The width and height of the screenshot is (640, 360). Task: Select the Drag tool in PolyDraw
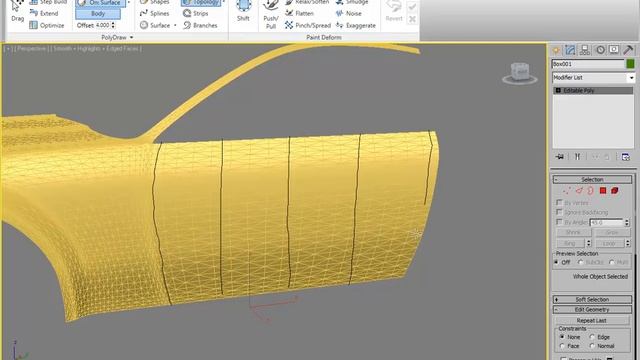(x=17, y=11)
